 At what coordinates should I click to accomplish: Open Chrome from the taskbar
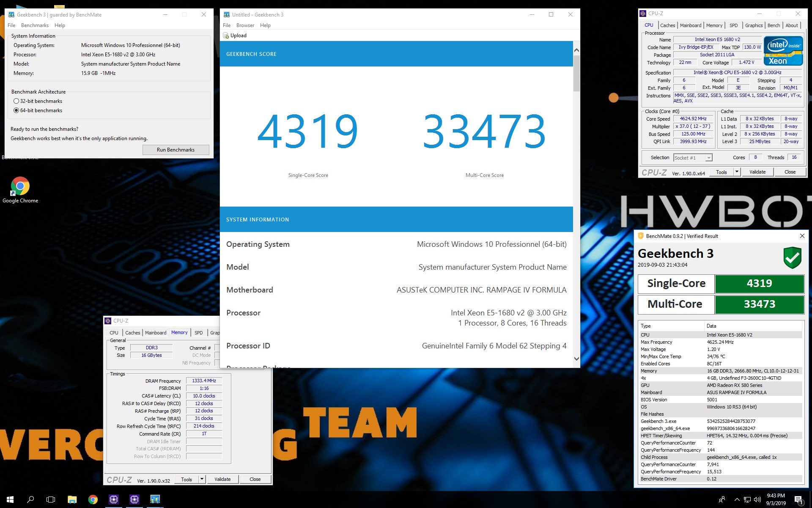93,500
